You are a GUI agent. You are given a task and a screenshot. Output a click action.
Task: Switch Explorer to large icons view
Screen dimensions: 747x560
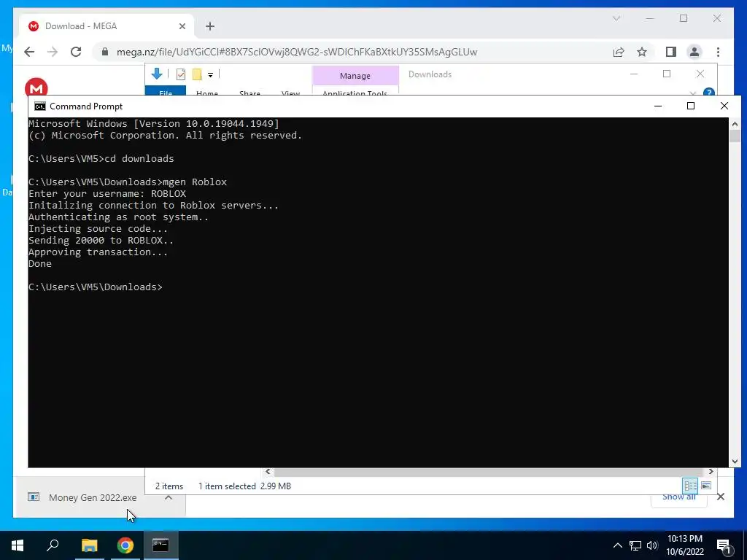click(x=706, y=485)
